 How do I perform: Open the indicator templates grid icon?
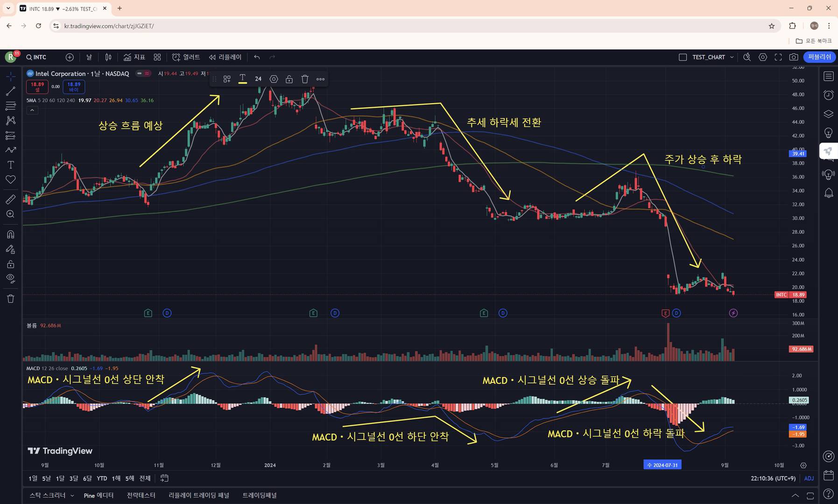click(157, 57)
